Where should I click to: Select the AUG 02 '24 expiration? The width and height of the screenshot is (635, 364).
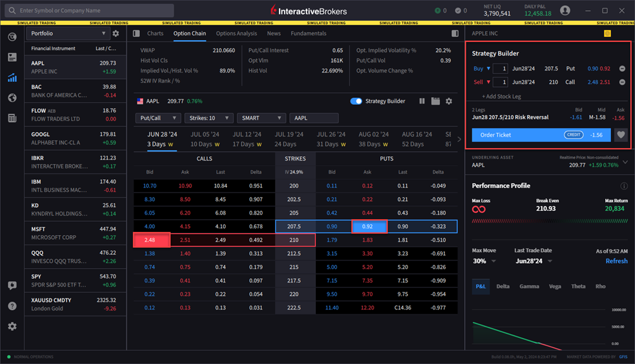(x=373, y=139)
